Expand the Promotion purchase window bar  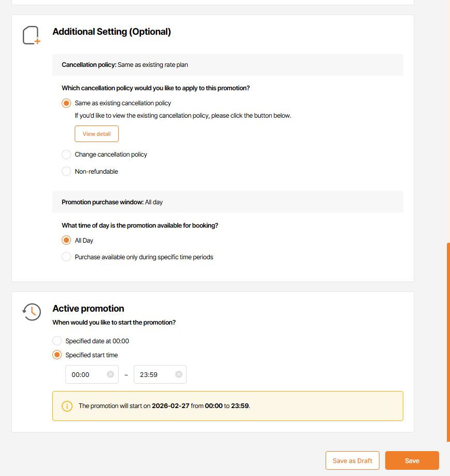(x=228, y=202)
